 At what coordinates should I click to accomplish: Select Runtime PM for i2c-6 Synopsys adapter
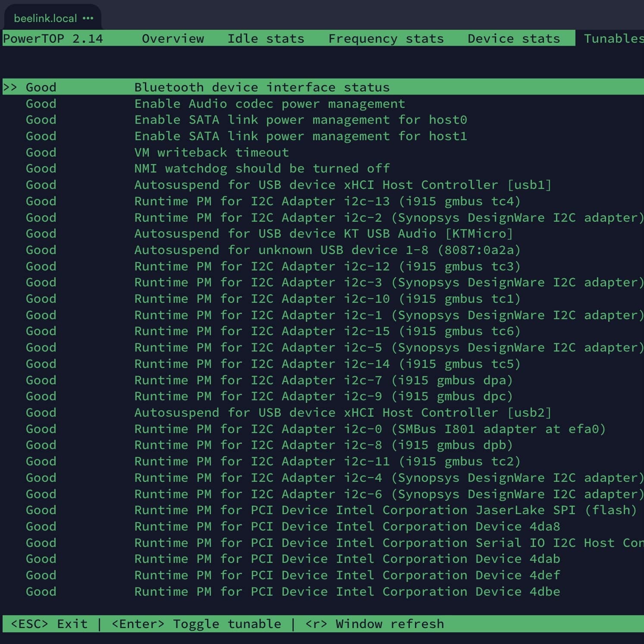pos(389,494)
